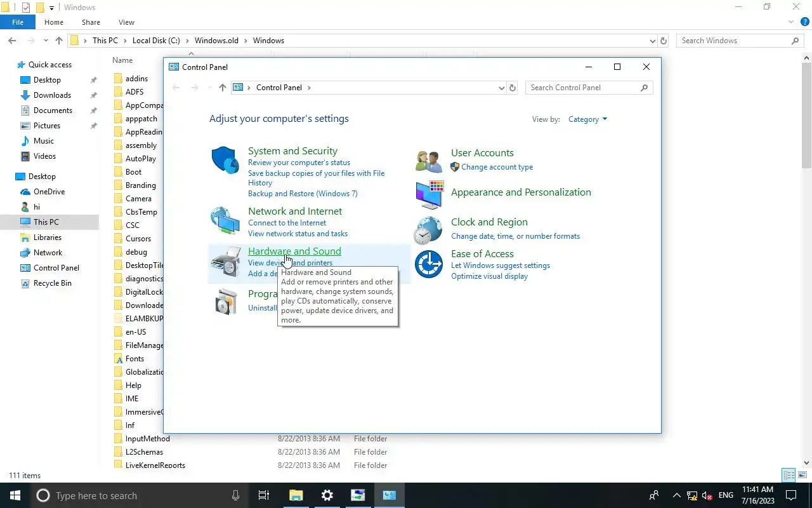Click Optimize visual display link
This screenshot has width=812, height=508.
tap(489, 276)
